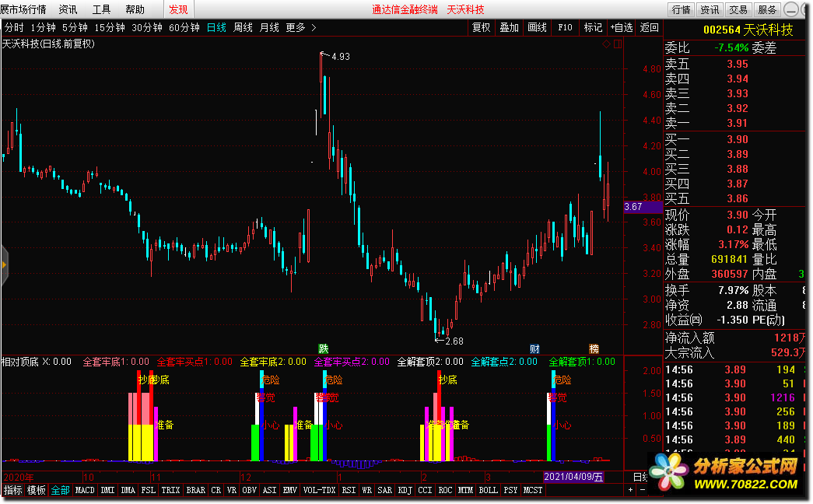
Task: Click the green 跌 marker below the chart
Action: pos(323,348)
